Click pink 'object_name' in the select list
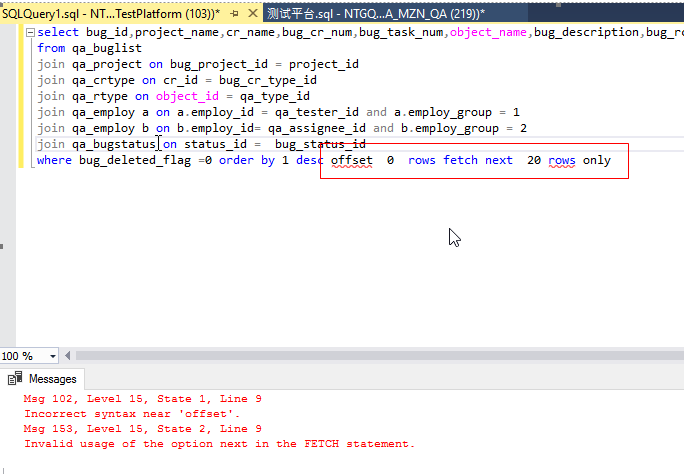The image size is (684, 474). pyautogui.click(x=488, y=33)
